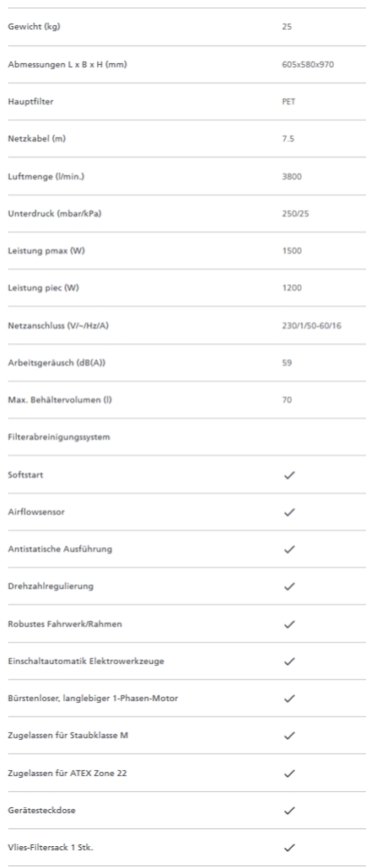Select the Filterabreinigungssystem row label
This screenshot has height=868, width=366.
(x=59, y=437)
